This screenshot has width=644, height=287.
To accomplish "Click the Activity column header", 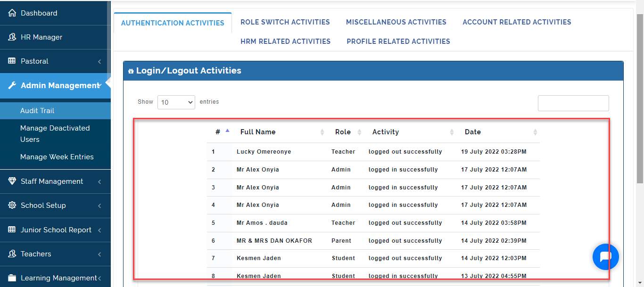I will pyautogui.click(x=386, y=132).
